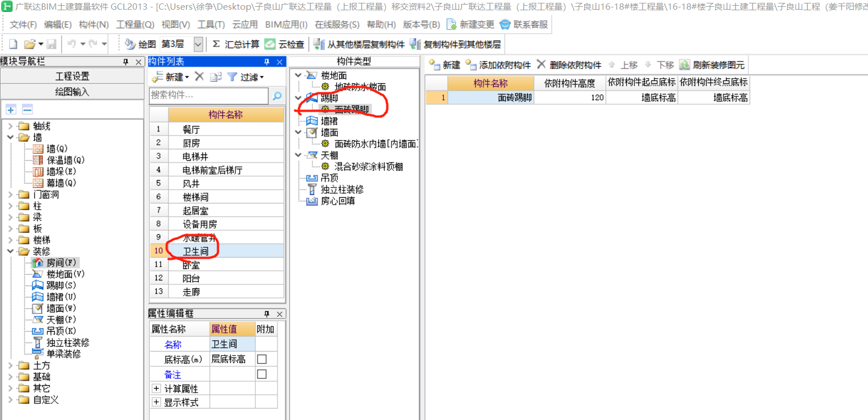
Task: Toggle checkbox in 底标高(m) row
Action: point(262,359)
